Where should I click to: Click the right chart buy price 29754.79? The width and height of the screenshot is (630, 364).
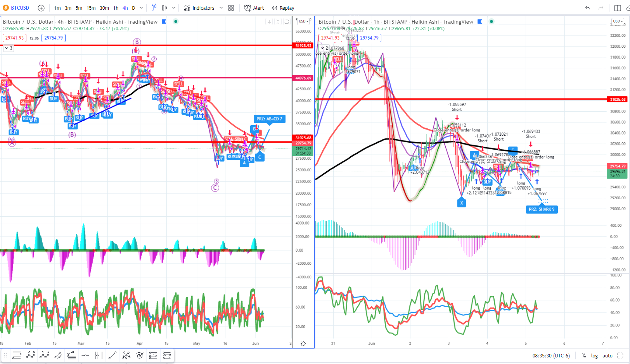coord(369,38)
